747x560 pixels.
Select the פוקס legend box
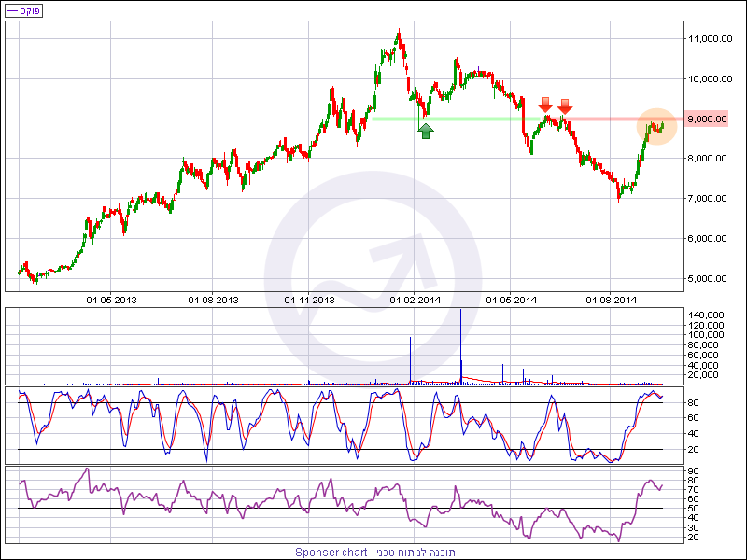(23, 10)
